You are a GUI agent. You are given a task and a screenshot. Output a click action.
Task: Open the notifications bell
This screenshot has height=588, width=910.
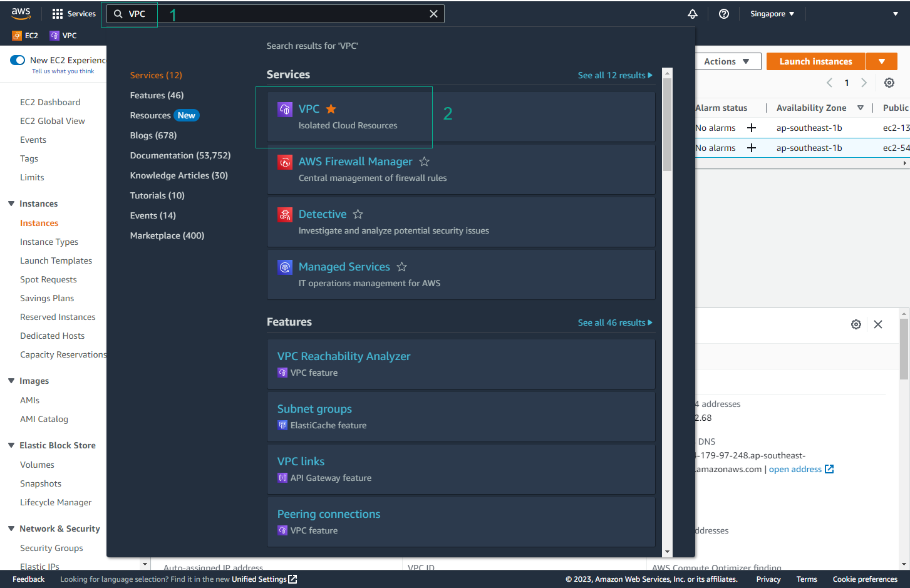click(x=693, y=14)
